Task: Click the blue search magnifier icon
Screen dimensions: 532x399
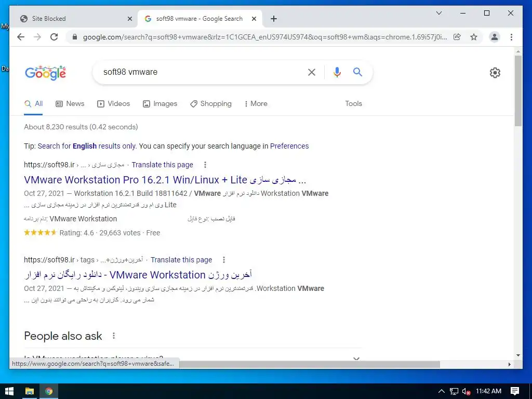Action: 357,72
